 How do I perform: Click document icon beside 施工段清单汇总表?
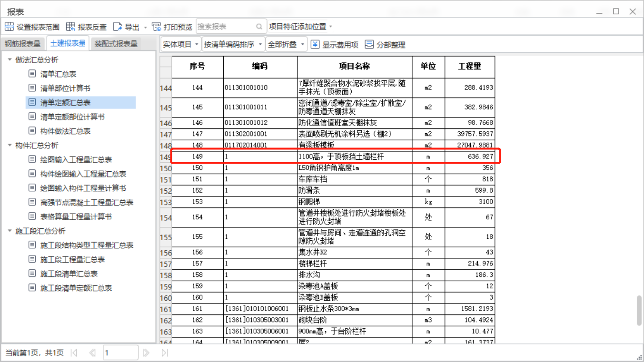coord(32,274)
